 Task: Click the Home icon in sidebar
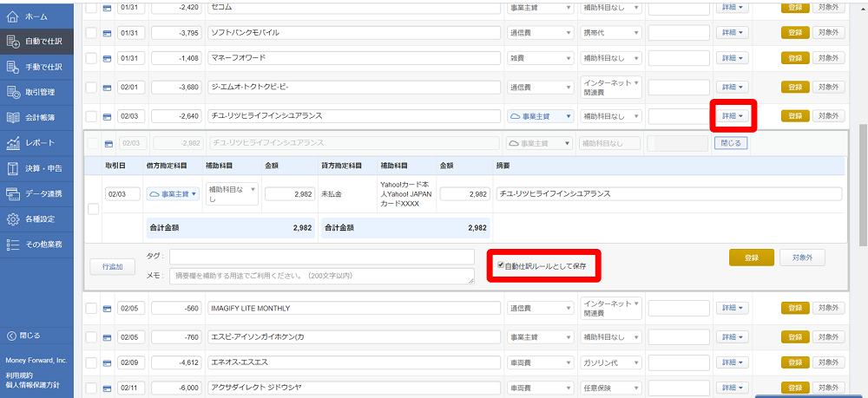point(13,16)
